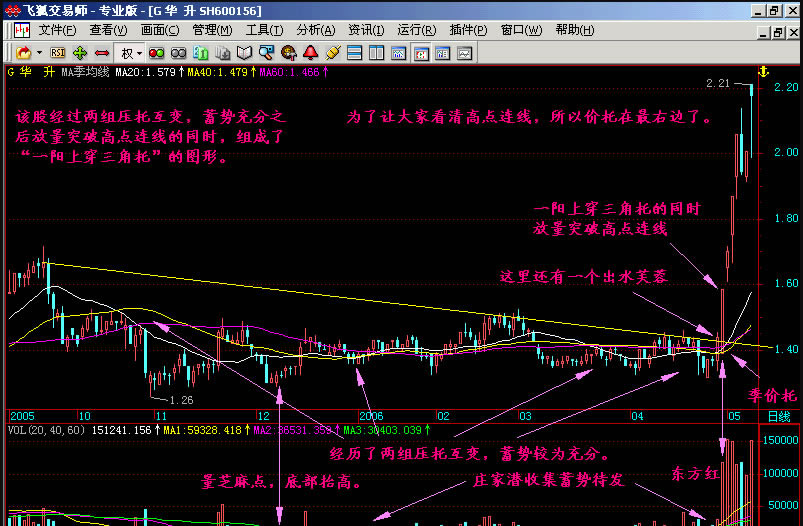The height and width of the screenshot is (526, 803).
Task: Click the MA季均线 indicator label
Action: click(85, 72)
